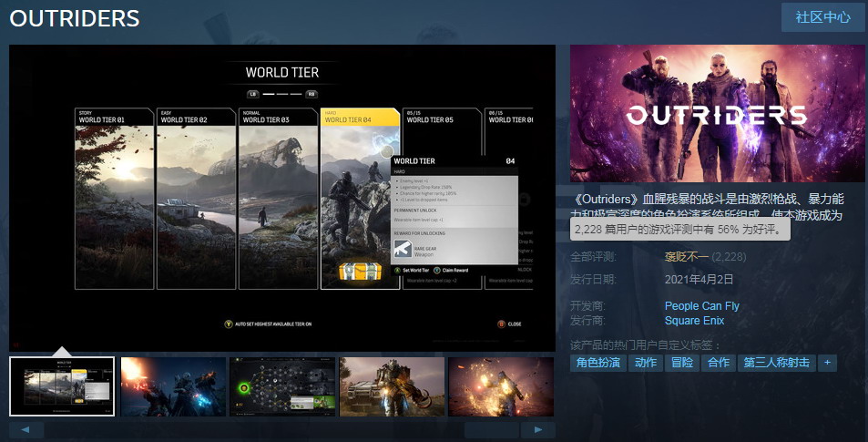This screenshot has height=442, width=868.
Task: Click the Set World Tier A button icon
Action: click(397, 271)
